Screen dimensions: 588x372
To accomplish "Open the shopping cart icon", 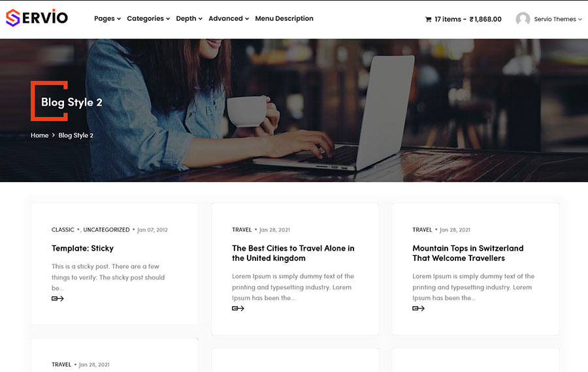I will click(x=428, y=20).
